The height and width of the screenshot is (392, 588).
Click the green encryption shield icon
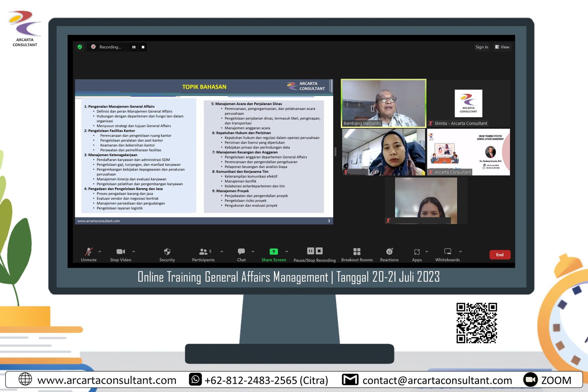[80, 47]
